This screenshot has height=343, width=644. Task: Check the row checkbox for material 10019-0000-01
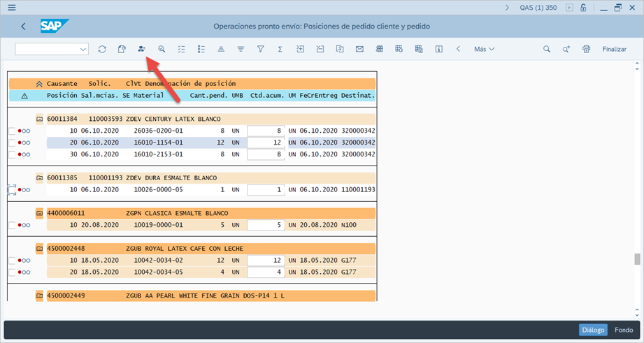tap(12, 225)
